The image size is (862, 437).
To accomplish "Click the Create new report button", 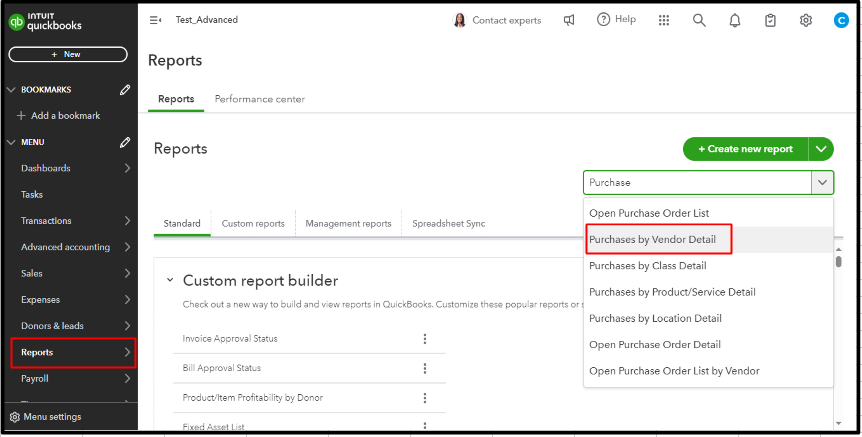I will click(745, 149).
